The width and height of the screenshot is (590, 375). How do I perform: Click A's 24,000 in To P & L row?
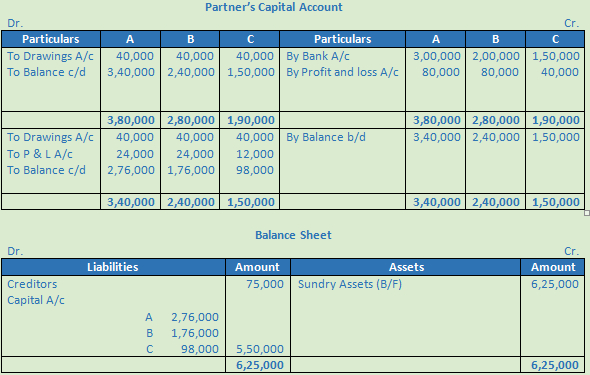(x=135, y=153)
